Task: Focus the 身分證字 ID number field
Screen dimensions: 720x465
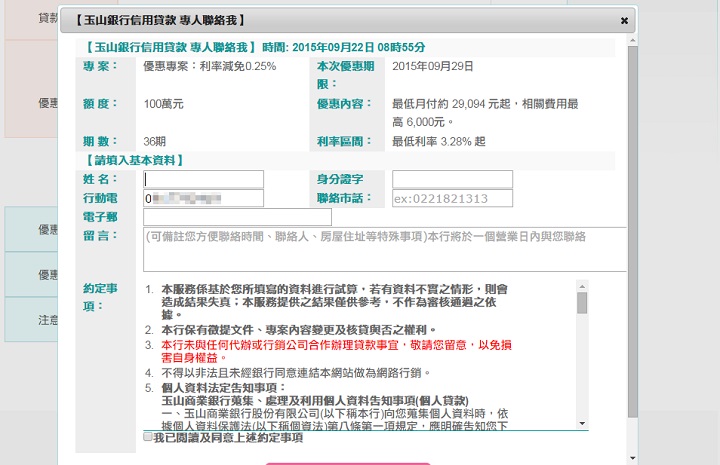Action: (452, 179)
